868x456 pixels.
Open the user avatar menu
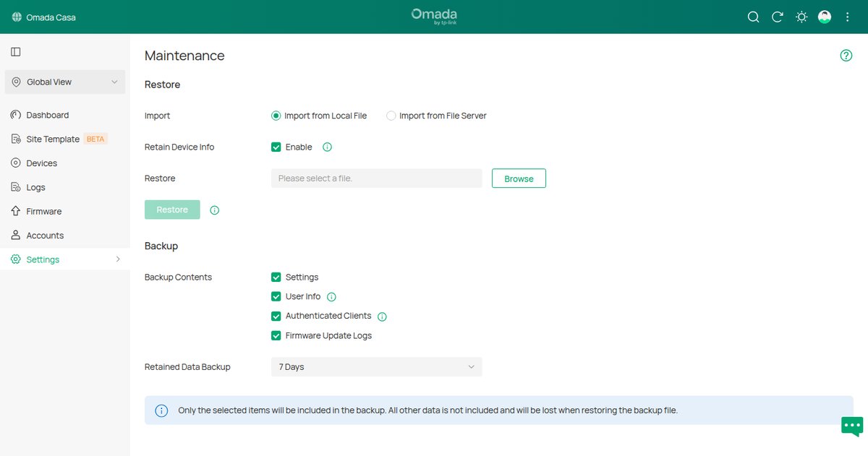coord(825,17)
